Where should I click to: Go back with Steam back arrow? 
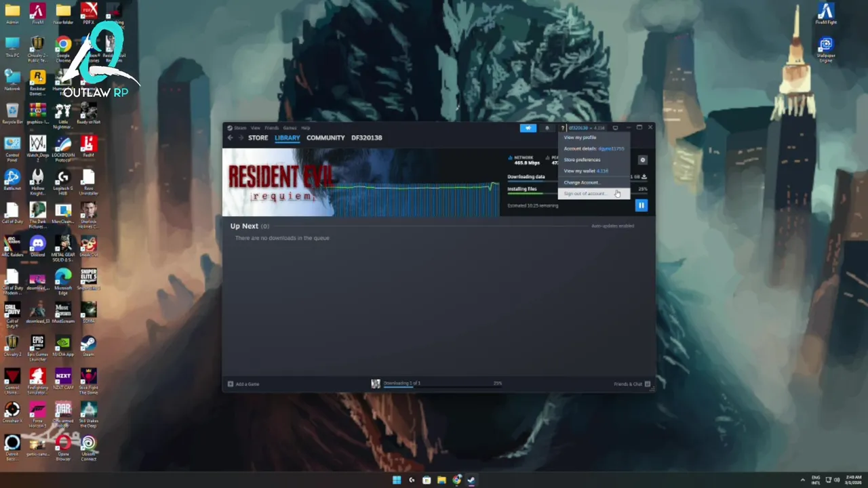(230, 138)
